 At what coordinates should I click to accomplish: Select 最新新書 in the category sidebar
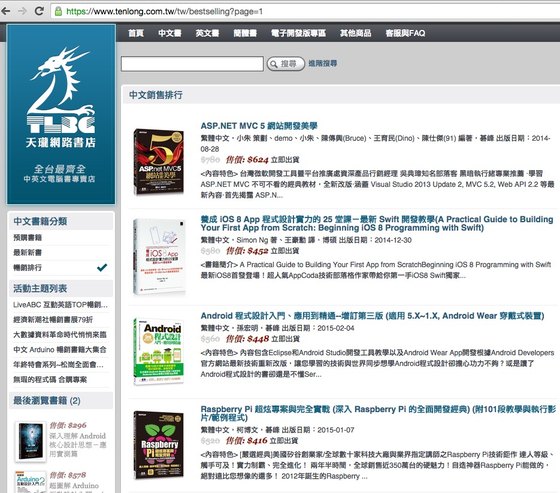point(28,253)
